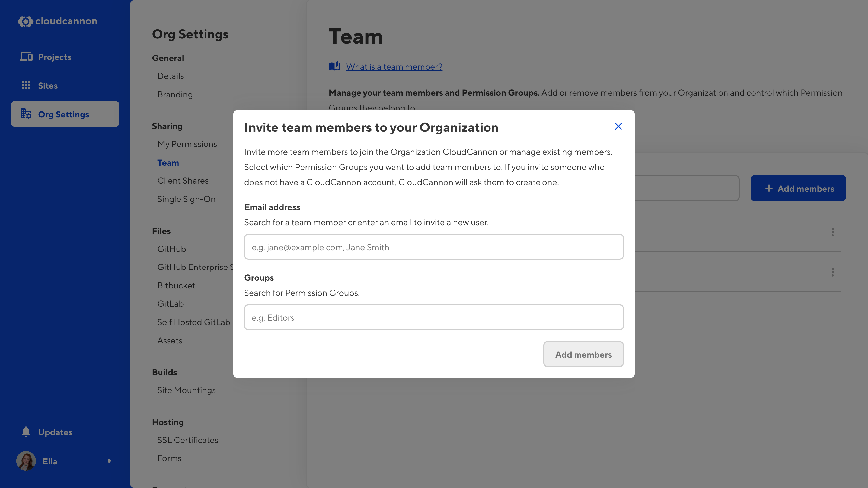Select the My Permissions menu item
Viewport: 868px width, 488px height.
pyautogui.click(x=187, y=144)
